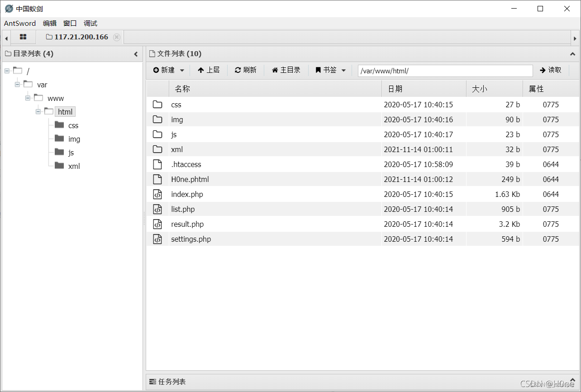Collapse the html node in directory tree
This screenshot has width=581, height=392.
coord(38,111)
